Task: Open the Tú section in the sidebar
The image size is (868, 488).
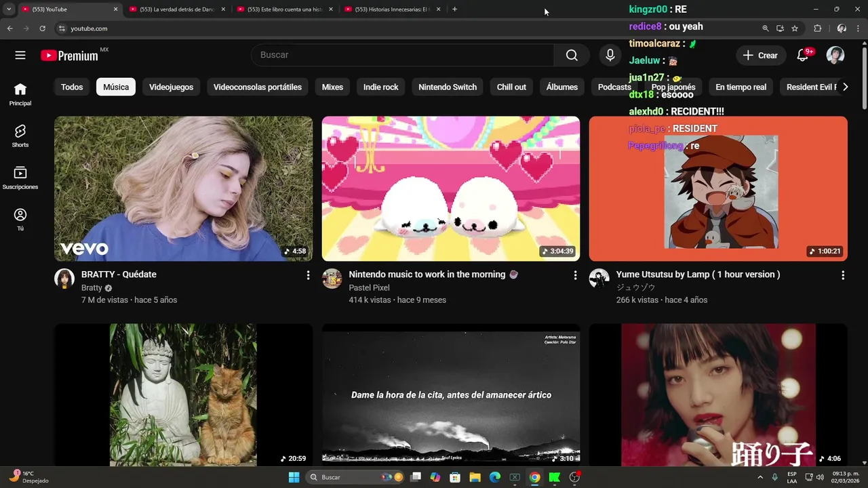Action: tap(20, 220)
